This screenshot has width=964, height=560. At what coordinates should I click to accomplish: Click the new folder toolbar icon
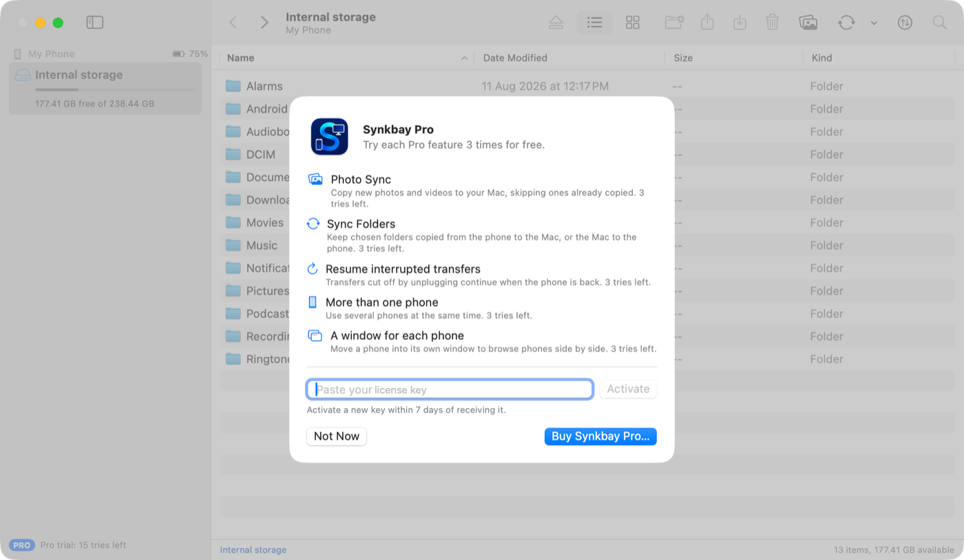click(674, 23)
